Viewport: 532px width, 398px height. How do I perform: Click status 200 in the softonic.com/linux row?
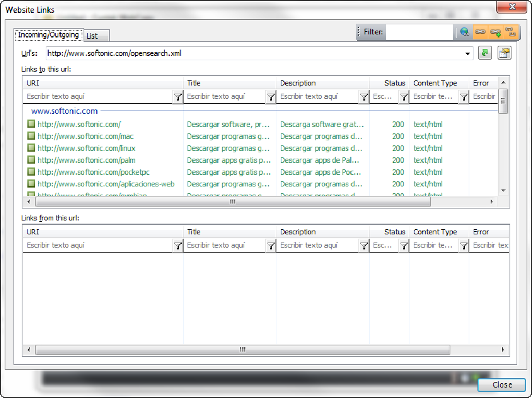click(398, 148)
